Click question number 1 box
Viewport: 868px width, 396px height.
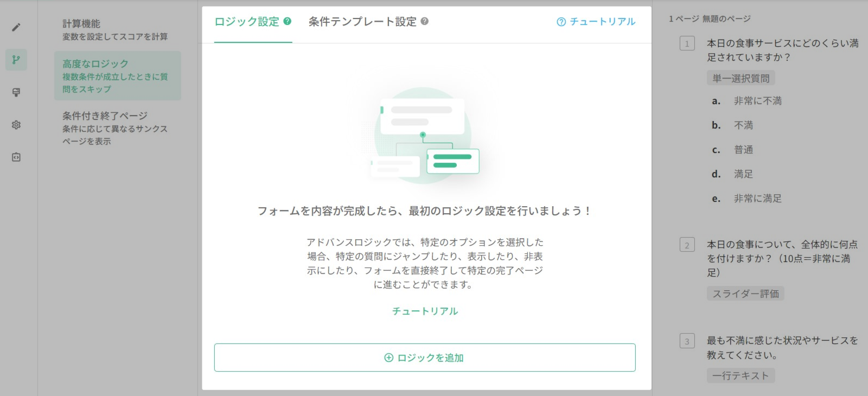(x=687, y=43)
